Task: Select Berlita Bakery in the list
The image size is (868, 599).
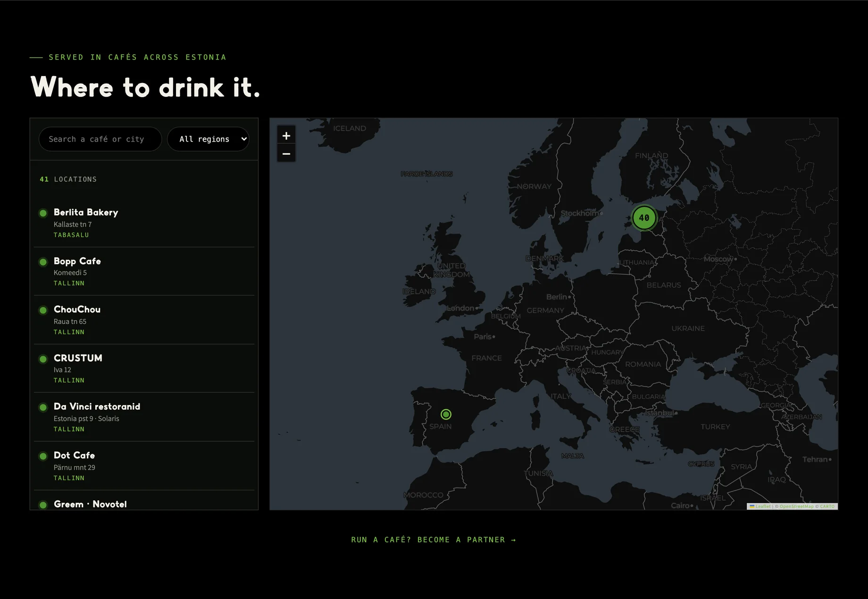Action: click(x=144, y=223)
